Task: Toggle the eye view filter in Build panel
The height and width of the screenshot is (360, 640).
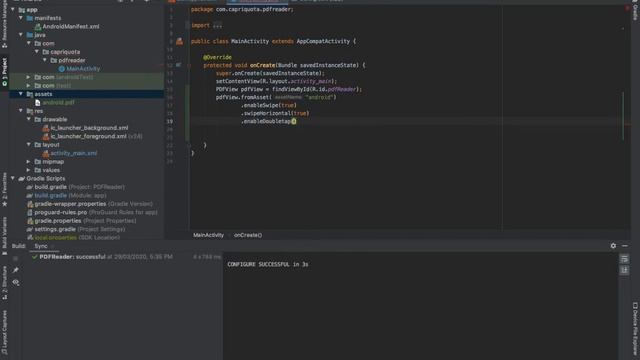Action: click(x=16, y=282)
